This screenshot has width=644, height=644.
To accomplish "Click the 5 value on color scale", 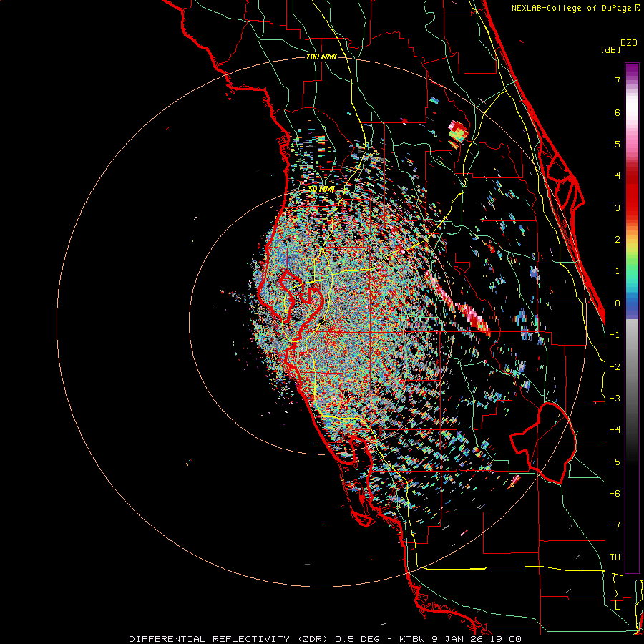I will coord(618,144).
